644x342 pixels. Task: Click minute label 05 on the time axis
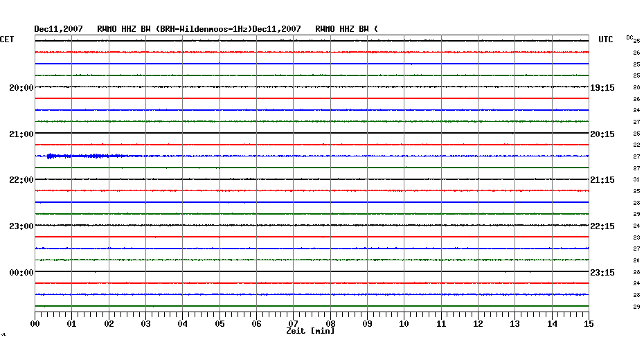[x=220, y=323]
